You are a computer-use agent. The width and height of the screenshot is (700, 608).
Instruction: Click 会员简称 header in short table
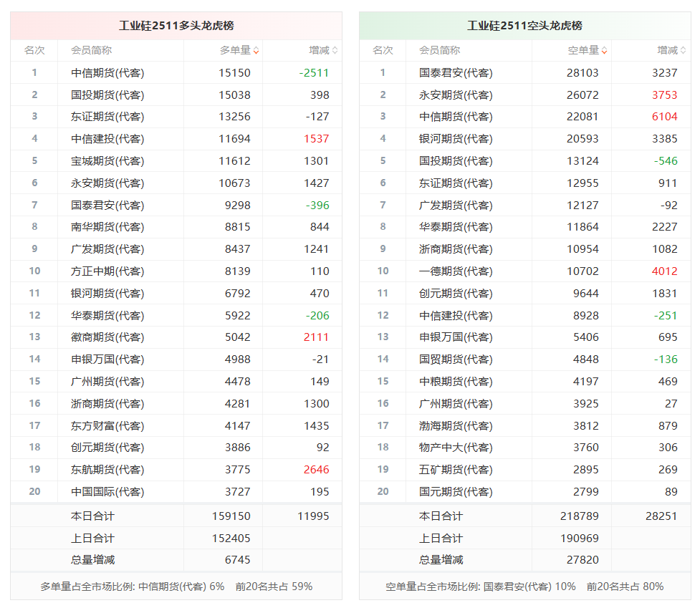pos(440,50)
